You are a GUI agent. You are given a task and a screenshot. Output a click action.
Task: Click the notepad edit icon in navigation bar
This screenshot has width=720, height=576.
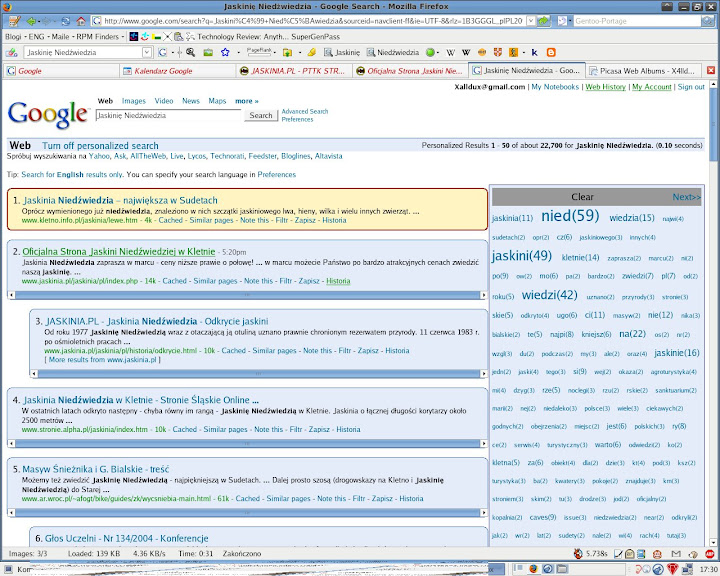[x=14, y=21]
